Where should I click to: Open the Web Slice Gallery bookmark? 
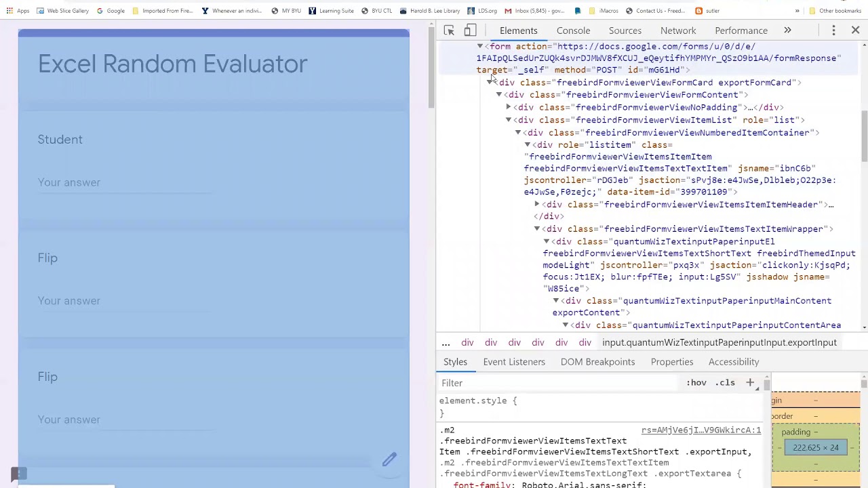(x=62, y=11)
